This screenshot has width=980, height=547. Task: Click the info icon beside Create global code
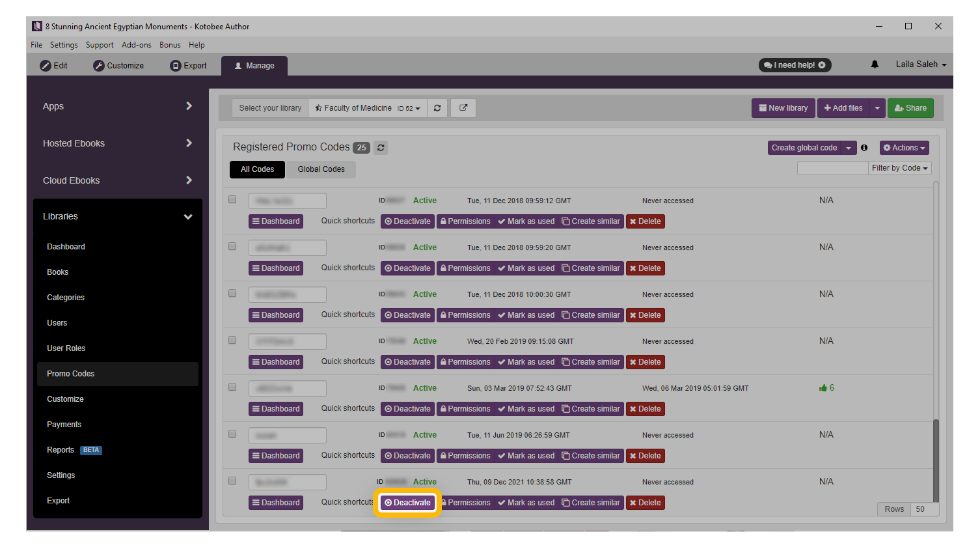[864, 148]
